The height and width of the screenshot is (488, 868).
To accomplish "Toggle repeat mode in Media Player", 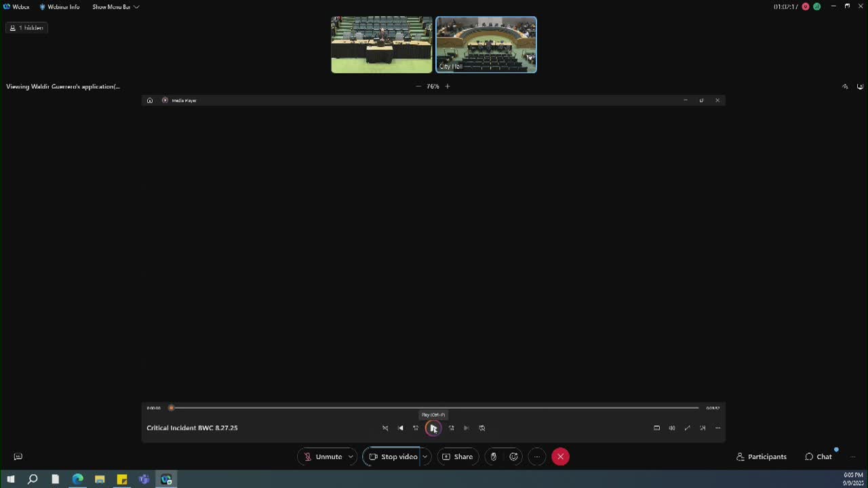I will click(x=482, y=428).
